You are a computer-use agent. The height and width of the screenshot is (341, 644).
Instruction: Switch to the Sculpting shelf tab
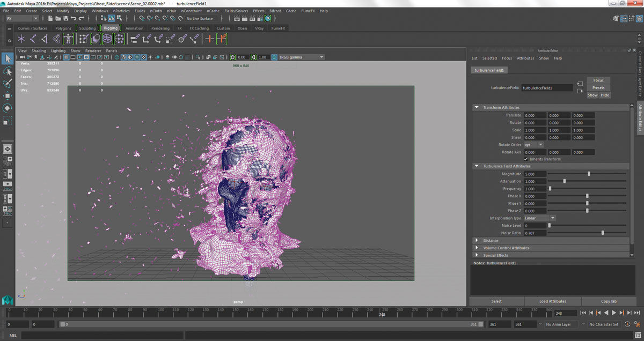(x=87, y=28)
